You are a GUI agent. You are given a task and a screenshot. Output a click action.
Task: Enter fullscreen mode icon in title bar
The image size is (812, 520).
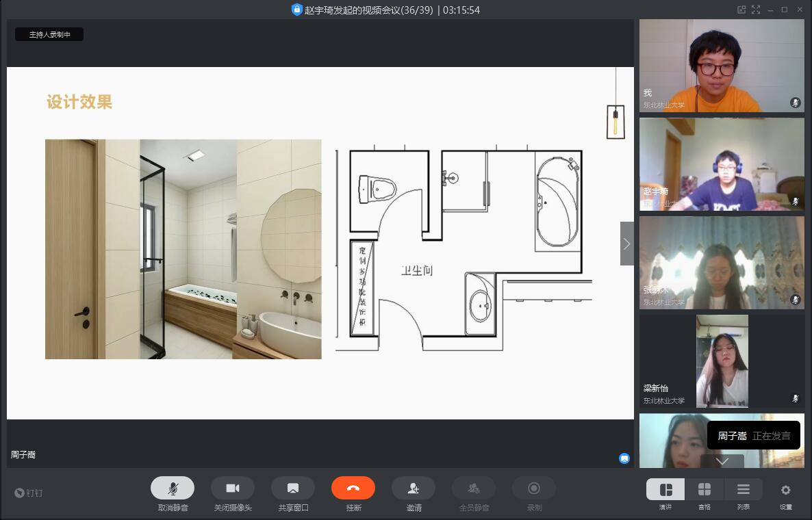click(756, 10)
